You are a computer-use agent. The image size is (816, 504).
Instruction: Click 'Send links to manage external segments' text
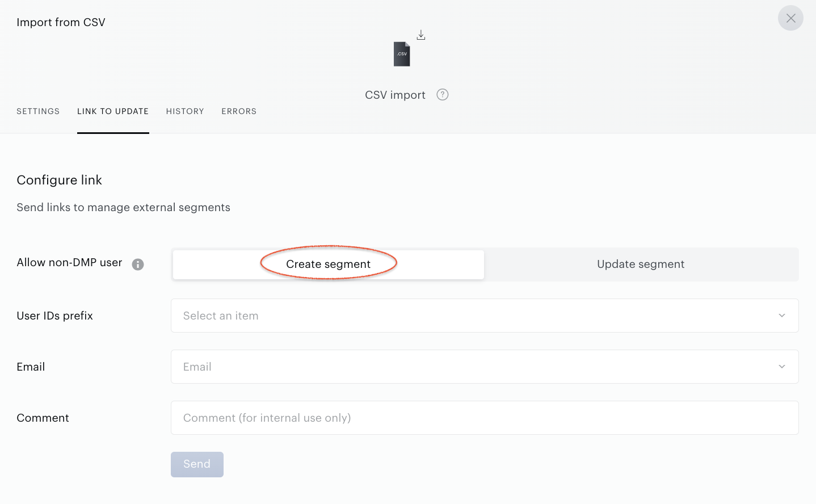click(x=123, y=207)
